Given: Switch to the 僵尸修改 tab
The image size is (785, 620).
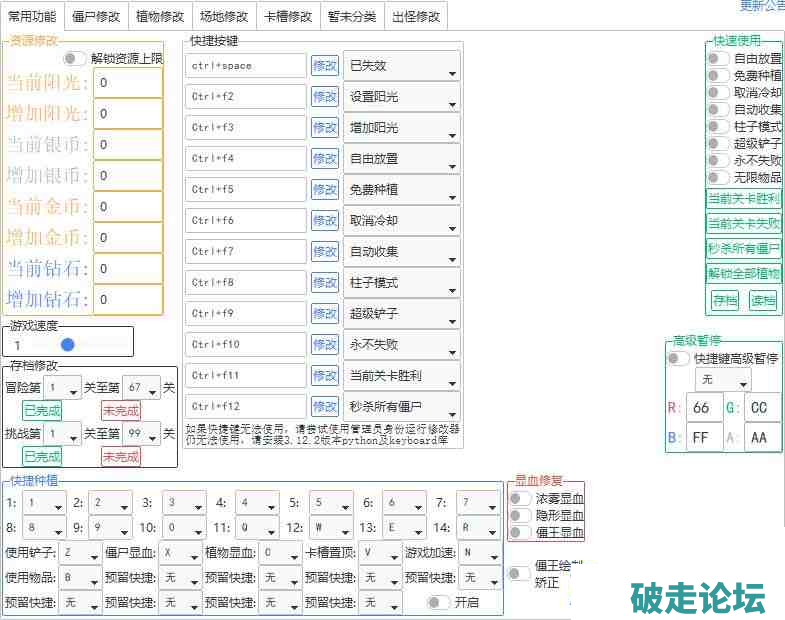Looking at the screenshot, I should [x=96, y=16].
